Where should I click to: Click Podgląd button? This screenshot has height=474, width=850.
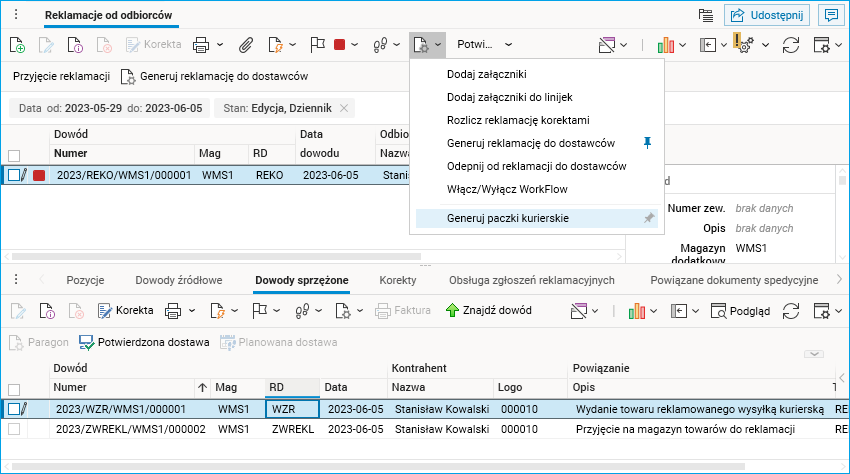(740, 311)
